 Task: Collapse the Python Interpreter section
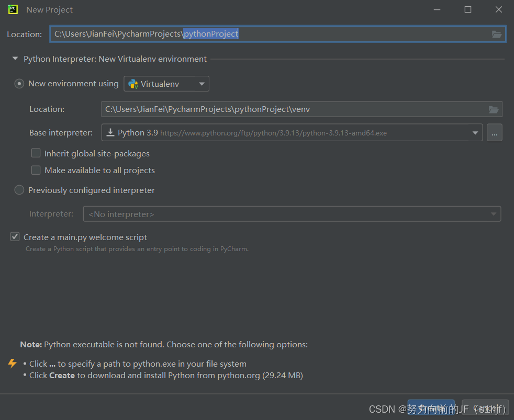[x=15, y=59]
